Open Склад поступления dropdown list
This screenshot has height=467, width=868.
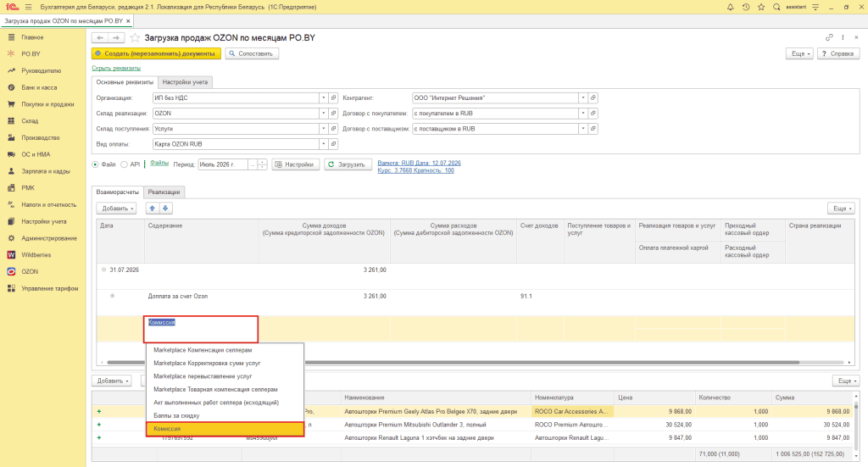[x=323, y=128]
